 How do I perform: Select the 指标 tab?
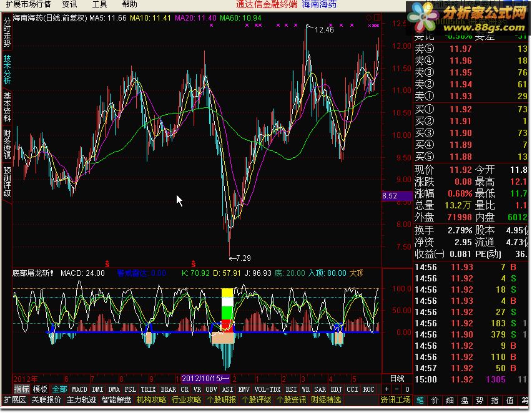pyautogui.click(x=21, y=389)
